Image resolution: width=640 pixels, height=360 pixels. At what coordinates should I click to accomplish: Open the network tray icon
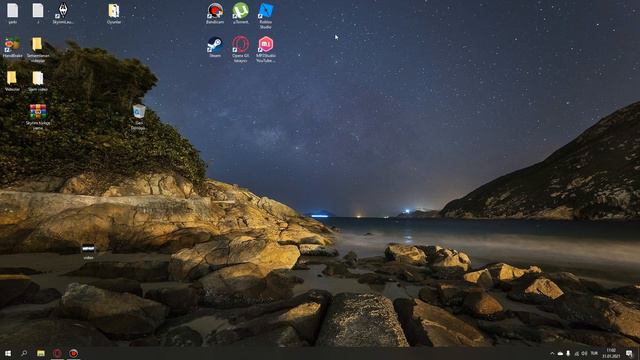tap(577, 353)
